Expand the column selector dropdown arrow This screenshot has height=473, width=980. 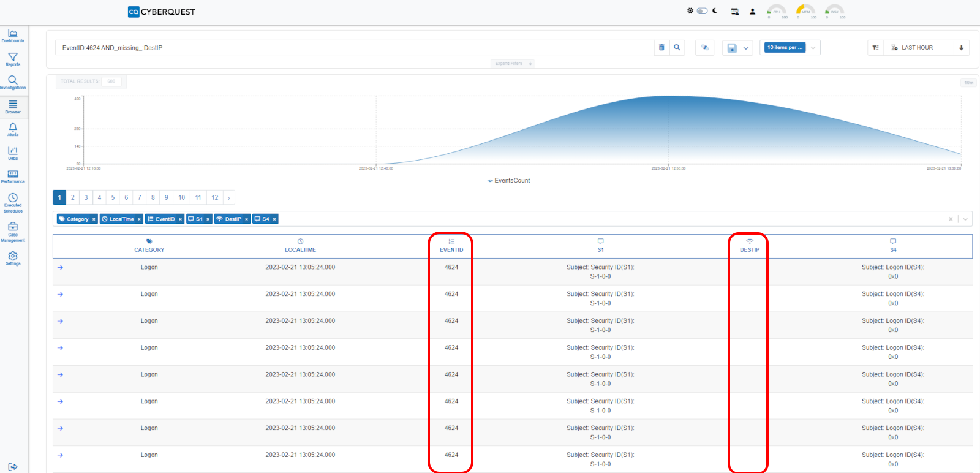pyautogui.click(x=965, y=219)
